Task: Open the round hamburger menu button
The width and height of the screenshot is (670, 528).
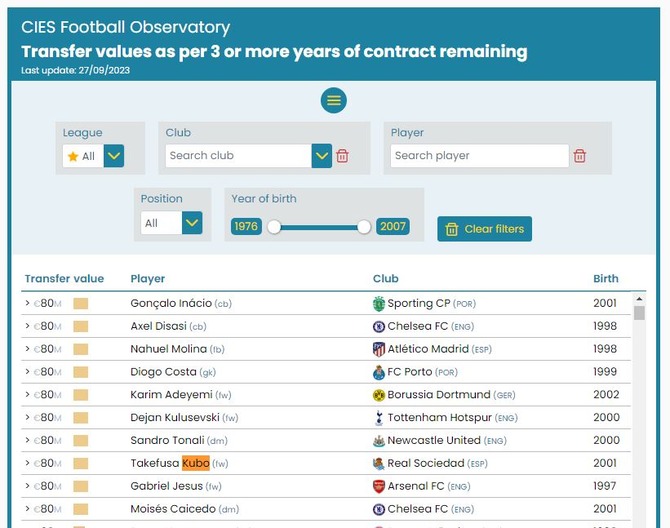Action: click(334, 100)
